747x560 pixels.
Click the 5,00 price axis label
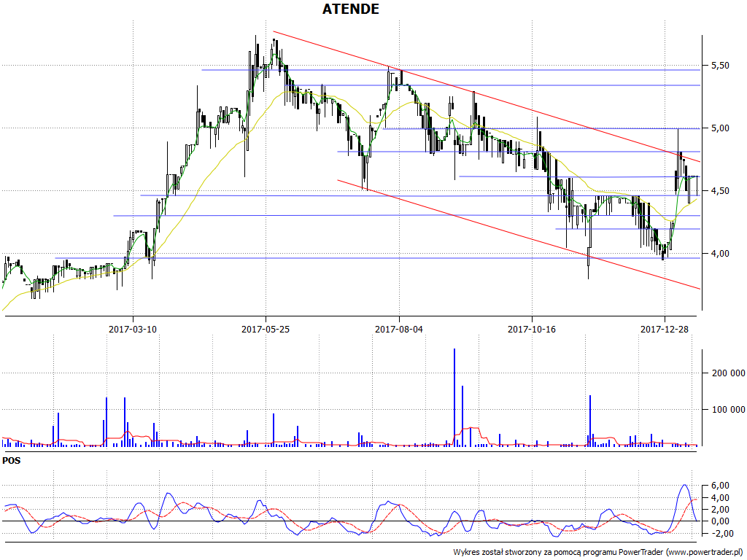point(720,128)
